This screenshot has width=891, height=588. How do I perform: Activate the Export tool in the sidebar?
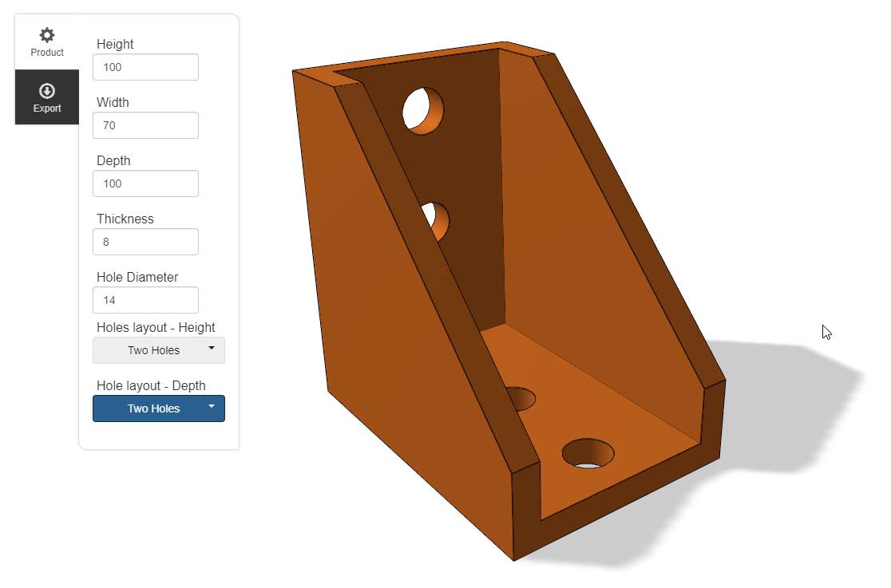46,97
